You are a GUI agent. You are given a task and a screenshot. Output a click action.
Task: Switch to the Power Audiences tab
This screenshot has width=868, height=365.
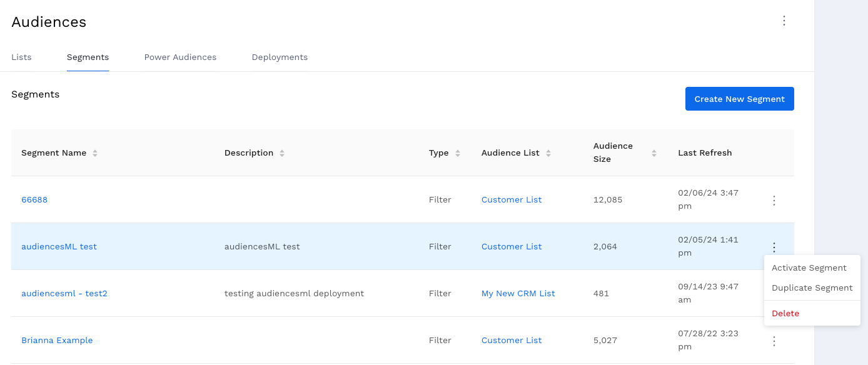coord(180,57)
